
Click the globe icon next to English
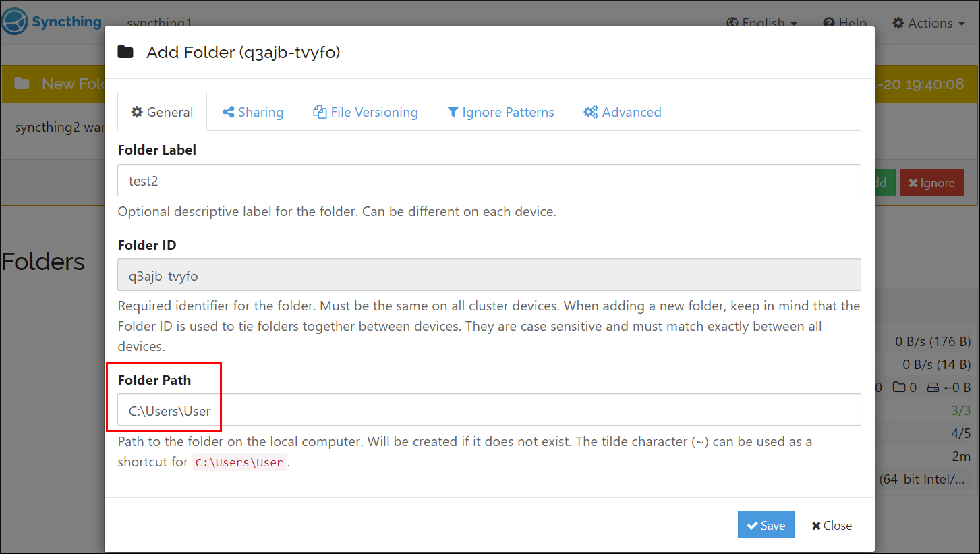point(732,22)
